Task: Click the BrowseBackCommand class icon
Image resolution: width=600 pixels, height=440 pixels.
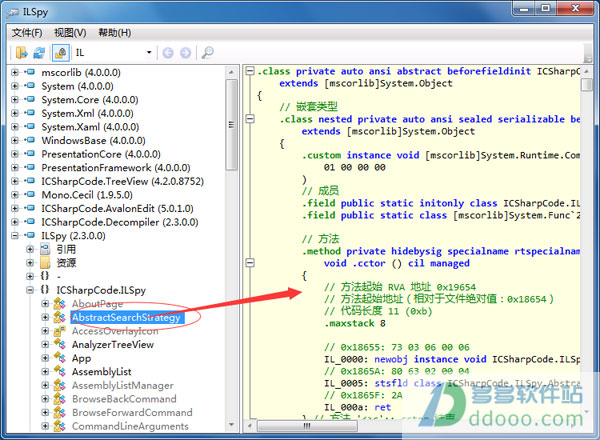Action: pyautogui.click(x=60, y=399)
